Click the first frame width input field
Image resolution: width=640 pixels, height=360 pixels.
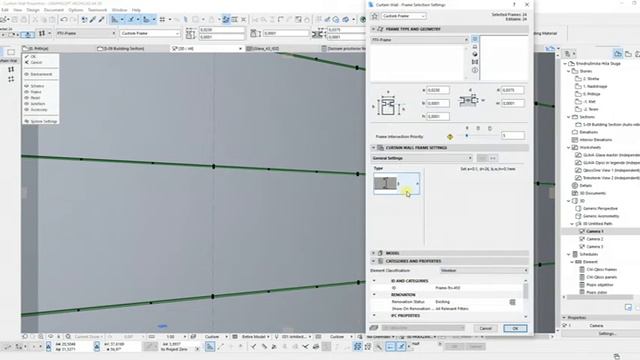[438, 90]
